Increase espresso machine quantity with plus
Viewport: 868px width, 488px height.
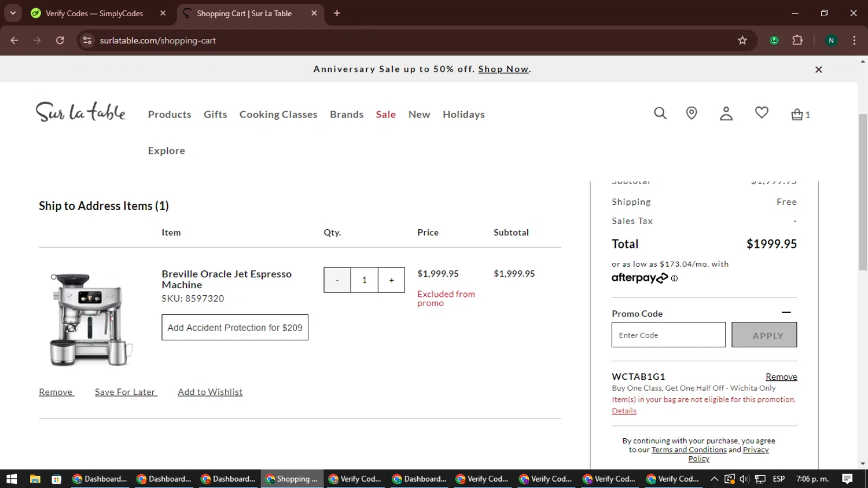[391, 280]
